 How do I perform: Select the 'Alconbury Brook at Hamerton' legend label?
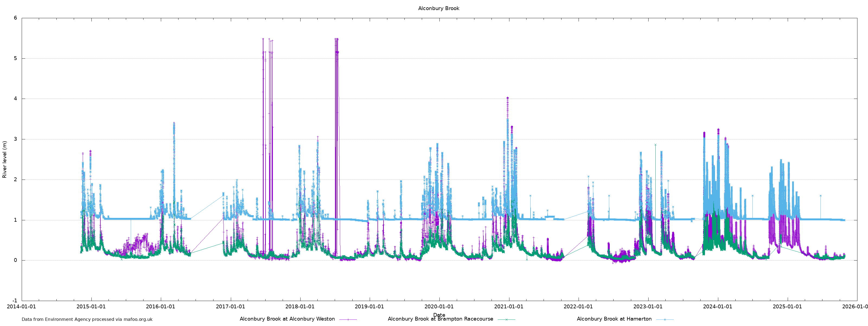pos(614,319)
